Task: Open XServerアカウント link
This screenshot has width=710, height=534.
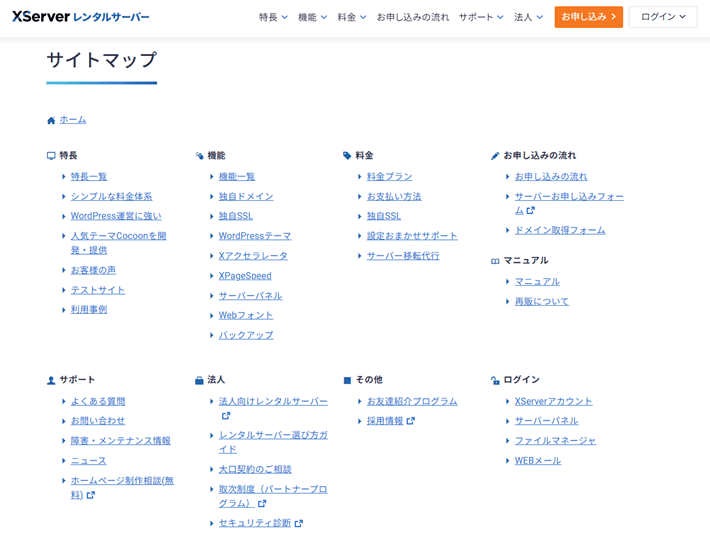Action: 553,401
